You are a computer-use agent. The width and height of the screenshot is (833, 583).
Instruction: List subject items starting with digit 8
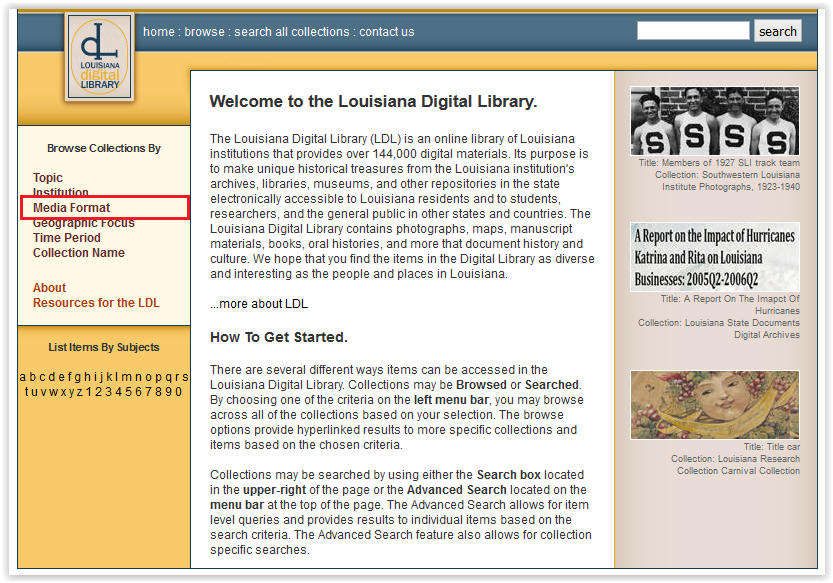[159, 392]
